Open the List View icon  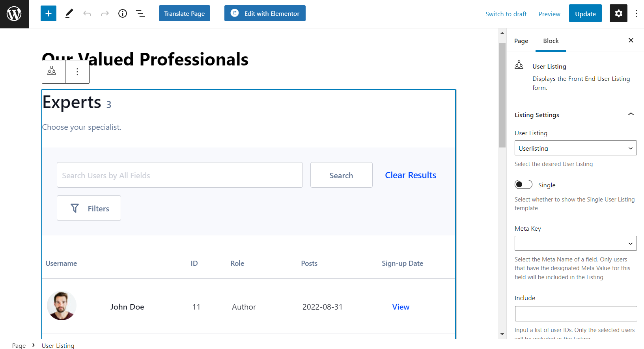[140, 14]
